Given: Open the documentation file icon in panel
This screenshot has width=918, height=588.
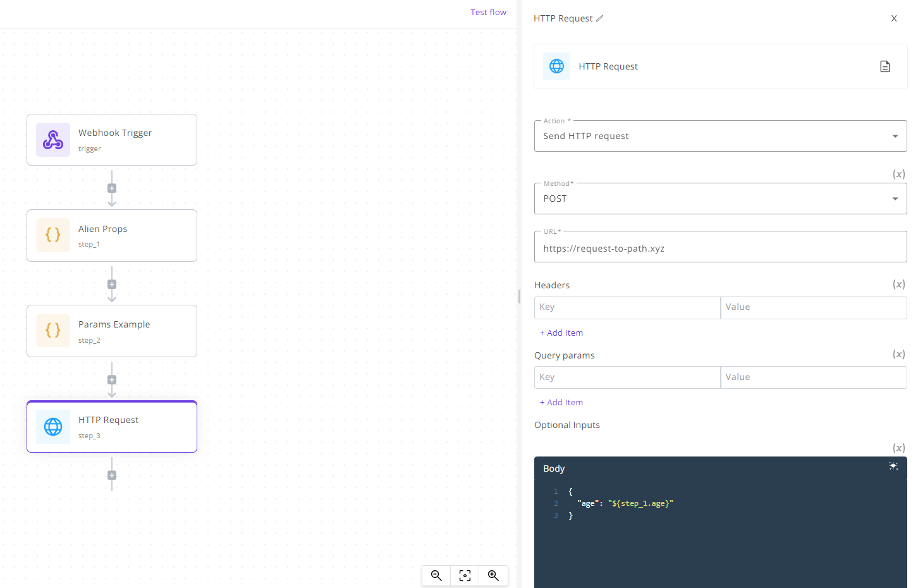Looking at the screenshot, I should (x=885, y=66).
